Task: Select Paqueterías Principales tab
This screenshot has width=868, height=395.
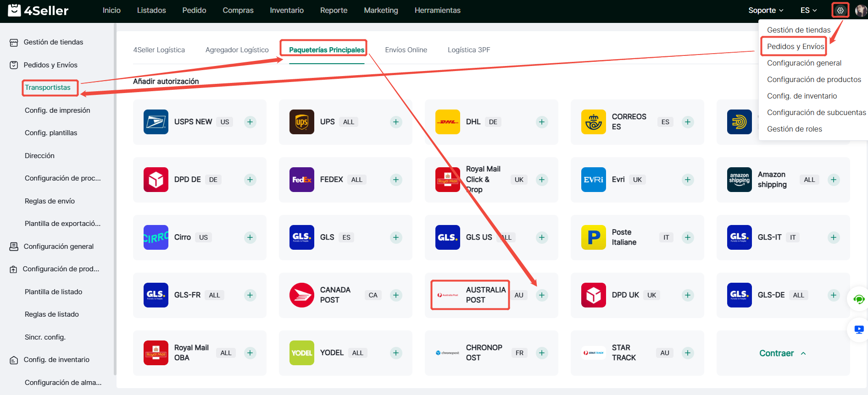Action: (x=327, y=50)
